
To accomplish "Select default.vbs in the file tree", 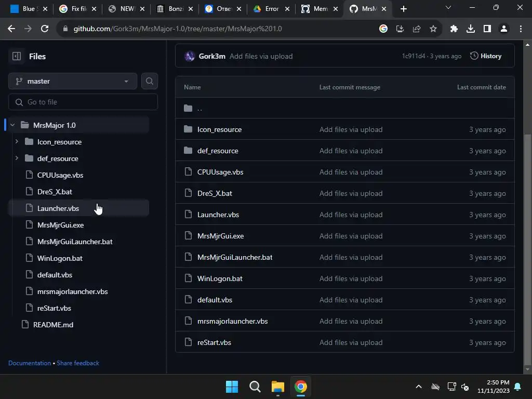I will coord(55,275).
